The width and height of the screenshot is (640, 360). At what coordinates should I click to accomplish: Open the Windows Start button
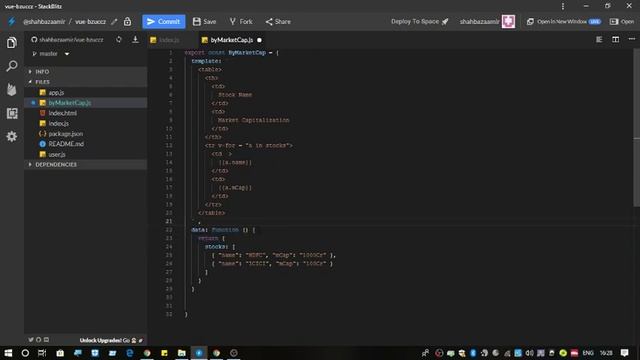pyautogui.click(x=8, y=353)
